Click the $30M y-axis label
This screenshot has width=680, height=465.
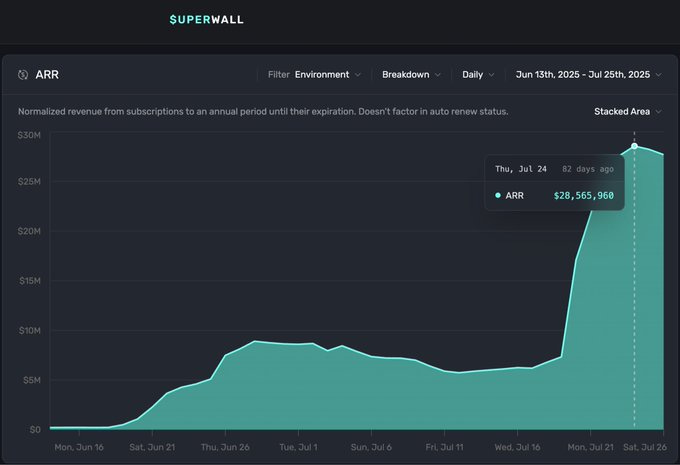pos(29,135)
